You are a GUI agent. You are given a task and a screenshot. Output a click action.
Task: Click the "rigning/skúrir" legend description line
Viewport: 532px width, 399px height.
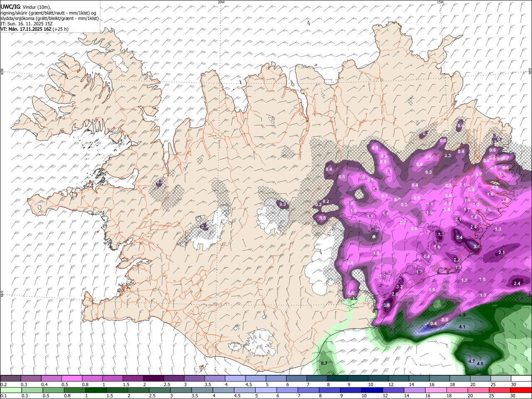click(x=49, y=13)
